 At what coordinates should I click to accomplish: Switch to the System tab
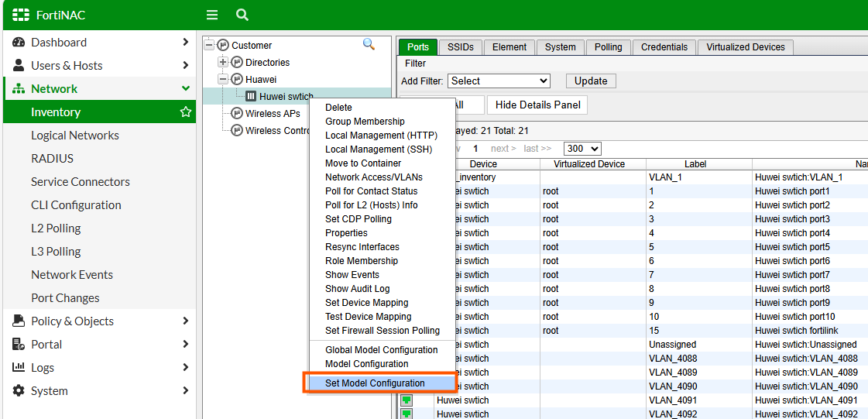point(561,47)
